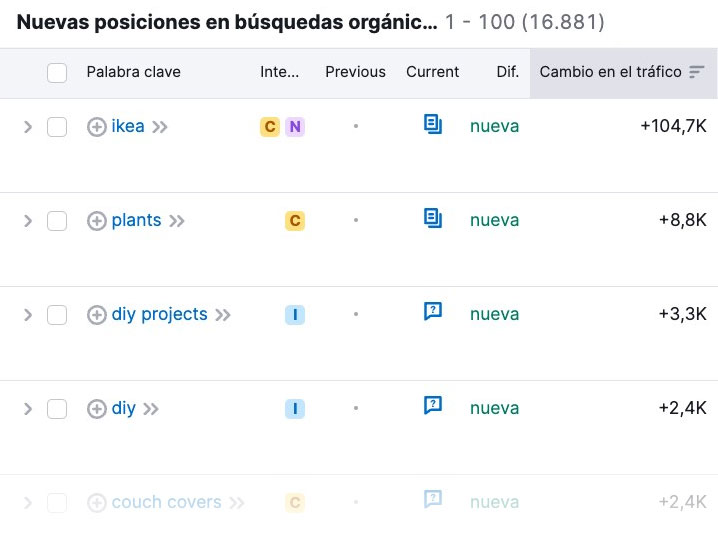Click the sort icon in Cambio en el tráfico
This screenshot has height=538, width=718.
tap(697, 72)
